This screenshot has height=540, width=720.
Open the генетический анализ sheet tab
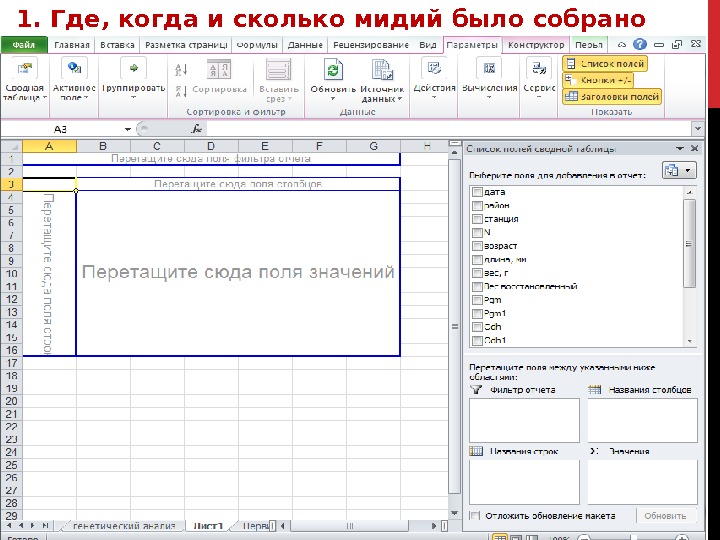(x=124, y=526)
